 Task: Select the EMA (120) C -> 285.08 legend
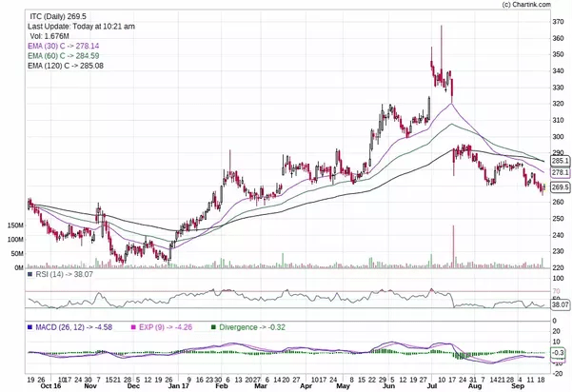pyautogui.click(x=66, y=66)
